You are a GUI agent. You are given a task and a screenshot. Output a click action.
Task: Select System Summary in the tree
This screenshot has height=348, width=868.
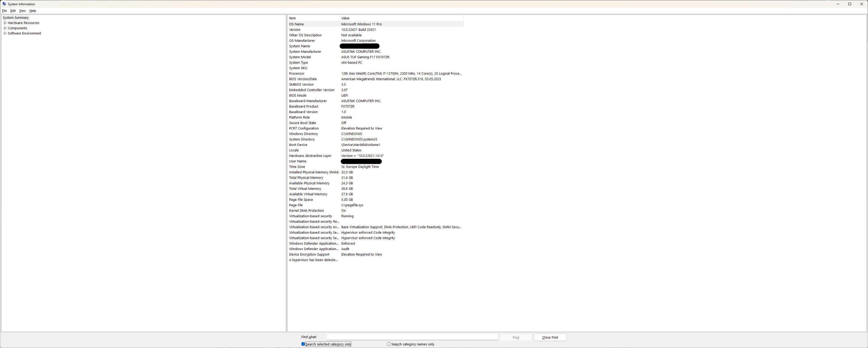pos(16,18)
